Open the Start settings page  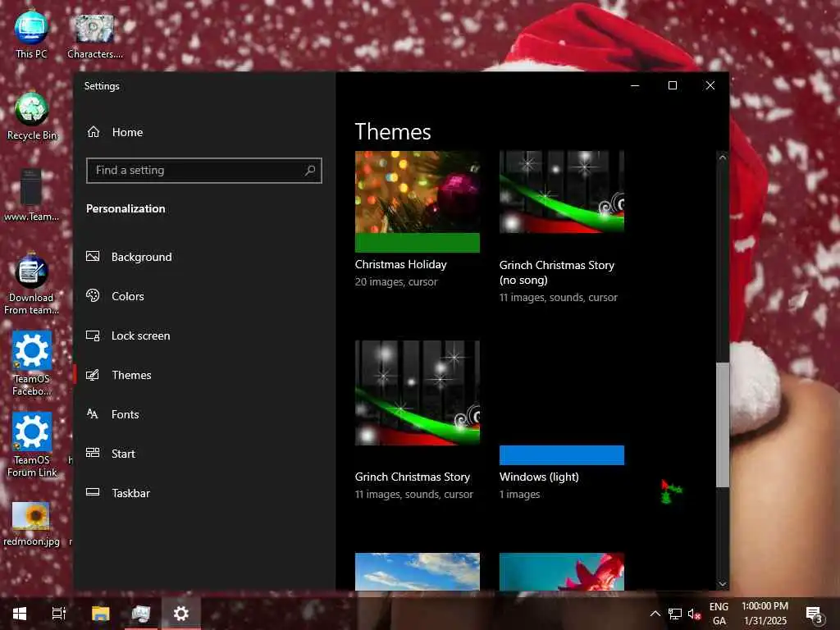[203, 453]
